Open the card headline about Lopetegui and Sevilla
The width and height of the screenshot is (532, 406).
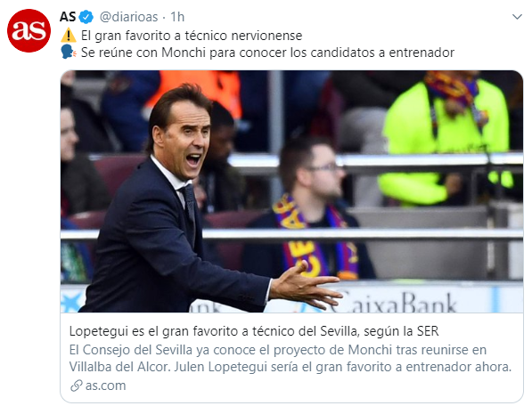coord(254,331)
